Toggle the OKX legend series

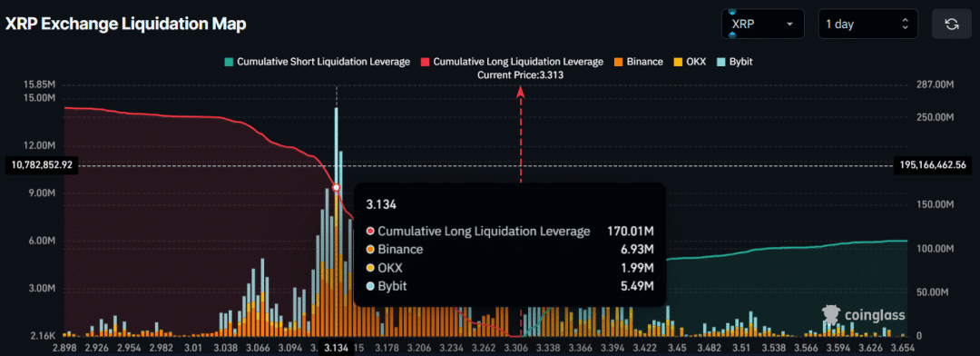coord(689,62)
